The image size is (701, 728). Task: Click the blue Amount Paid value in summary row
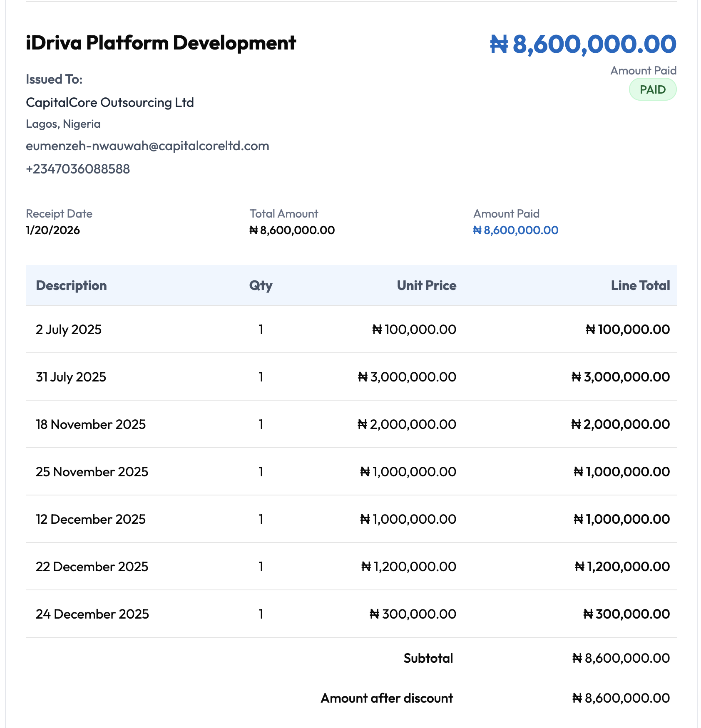[516, 230]
